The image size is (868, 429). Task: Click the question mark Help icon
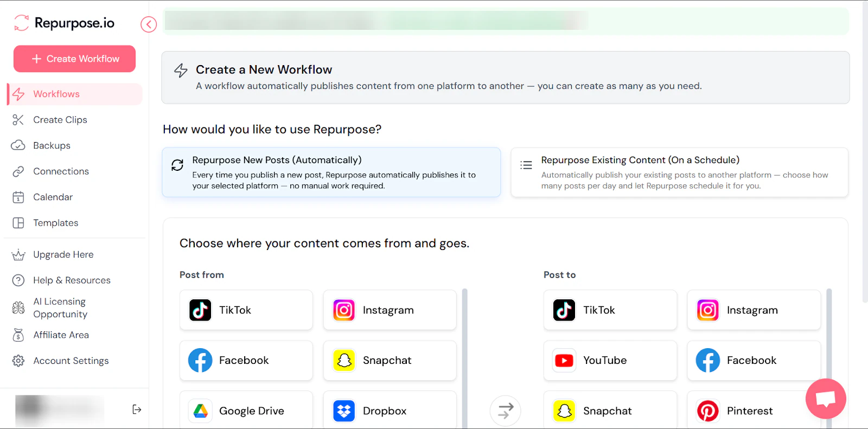click(18, 280)
